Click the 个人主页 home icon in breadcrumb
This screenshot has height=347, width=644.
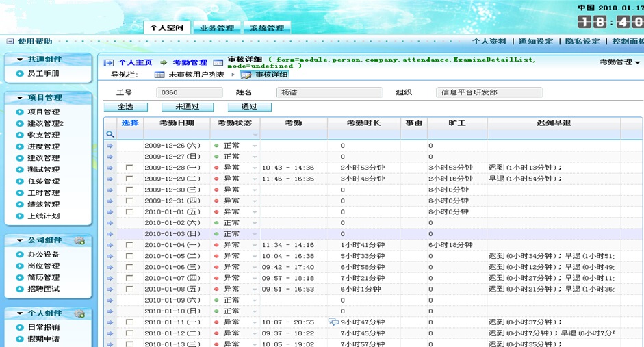[x=109, y=62]
